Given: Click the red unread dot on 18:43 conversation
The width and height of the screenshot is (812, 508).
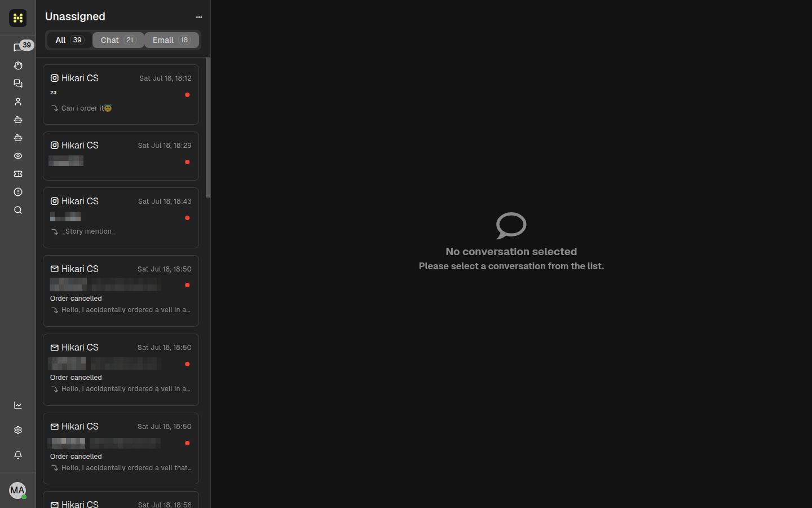Looking at the screenshot, I should point(187,218).
